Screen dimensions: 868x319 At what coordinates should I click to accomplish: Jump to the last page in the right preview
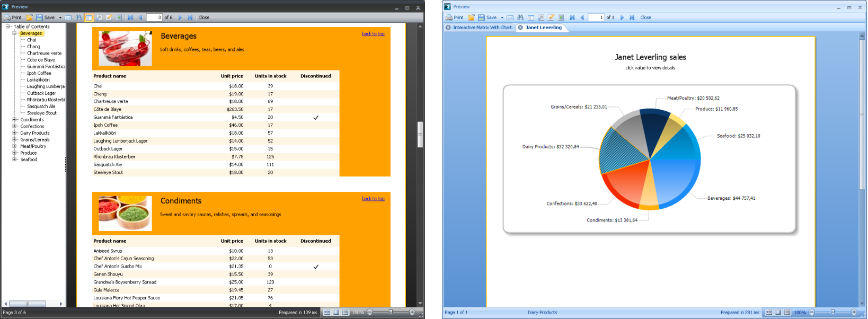coord(632,17)
